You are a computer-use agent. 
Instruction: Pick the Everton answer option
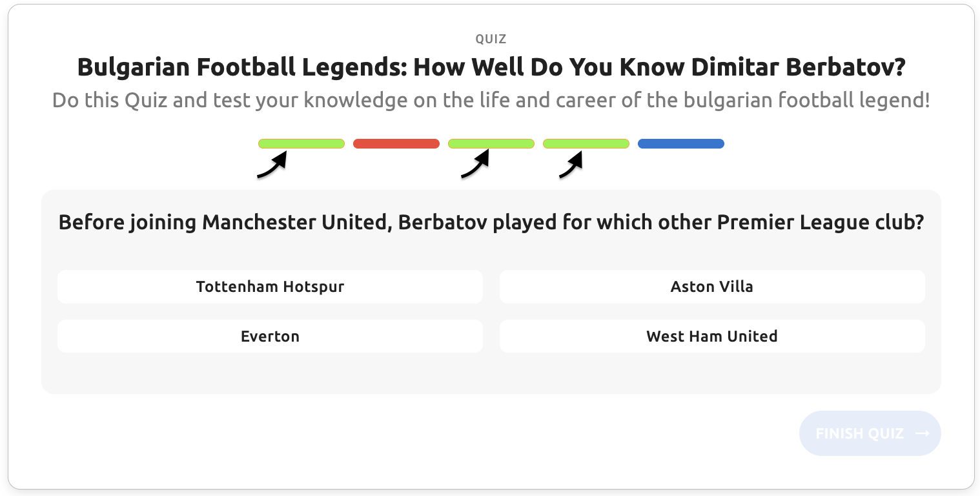[x=270, y=336]
